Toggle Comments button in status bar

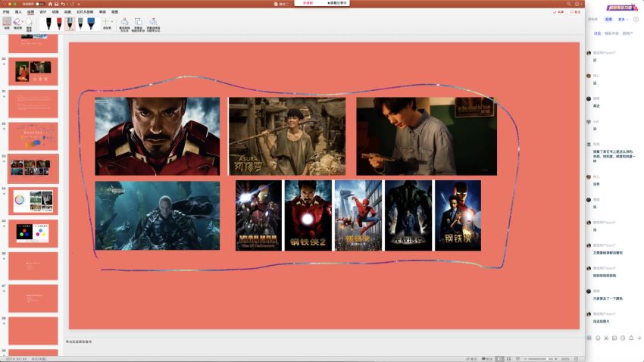click(486, 359)
